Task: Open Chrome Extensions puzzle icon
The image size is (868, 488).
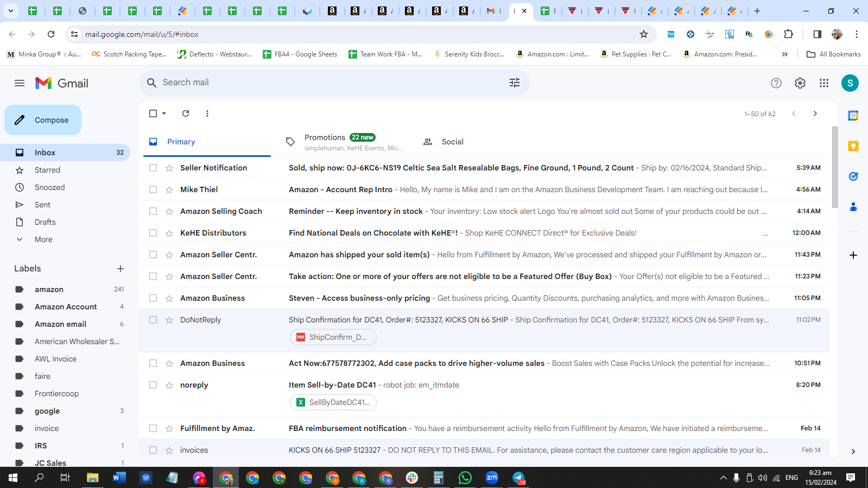Action: pos(789,34)
